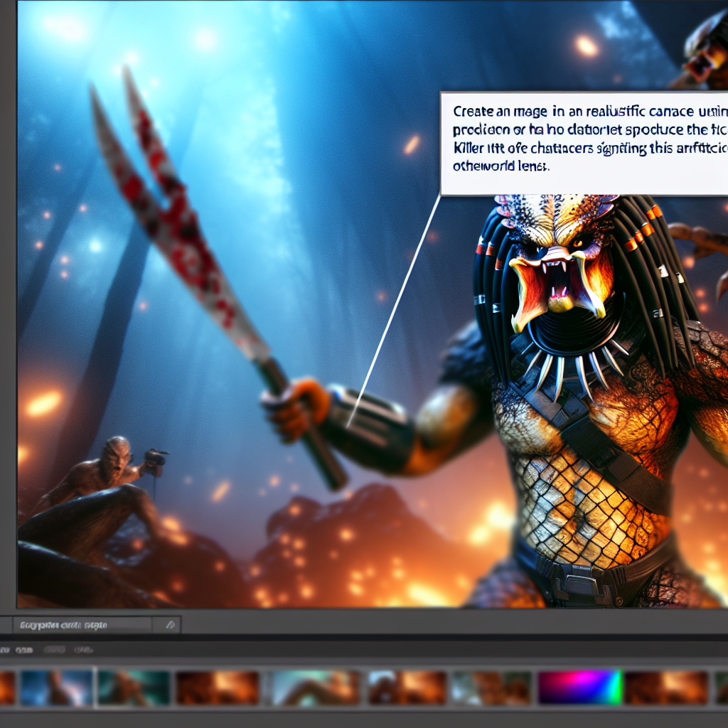Open the orange creature thumbnail beside cyan one
Image resolution: width=728 pixels, height=728 pixels.
[x=407, y=687]
